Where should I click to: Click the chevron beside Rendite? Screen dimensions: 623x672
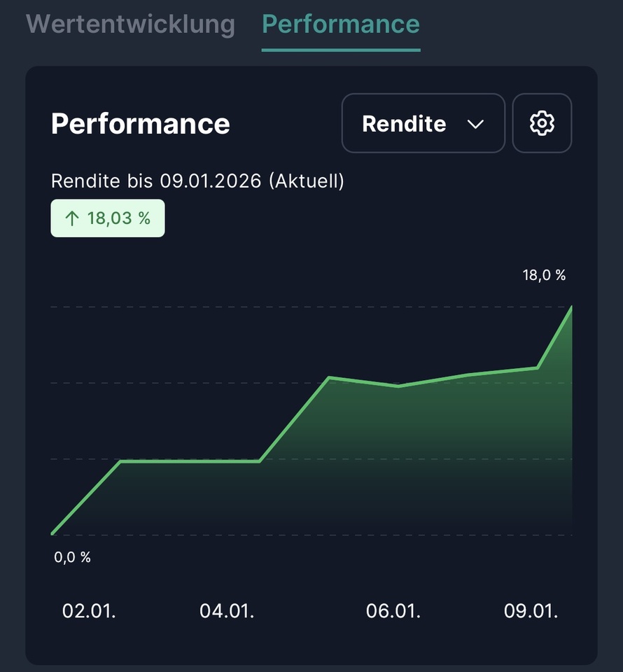[475, 124]
